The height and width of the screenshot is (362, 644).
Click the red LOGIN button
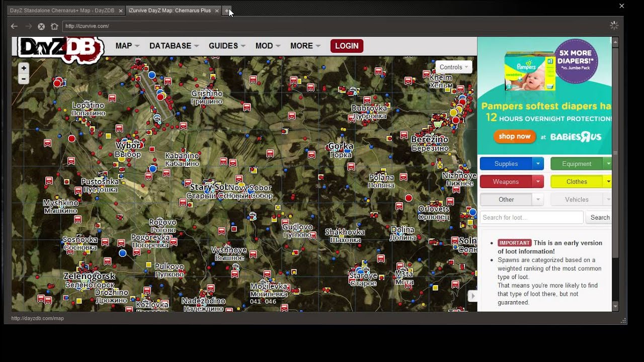tap(347, 46)
